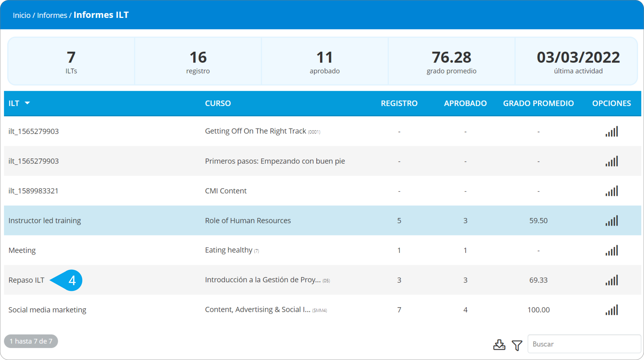Open report chart for CMI Content row

[612, 191]
